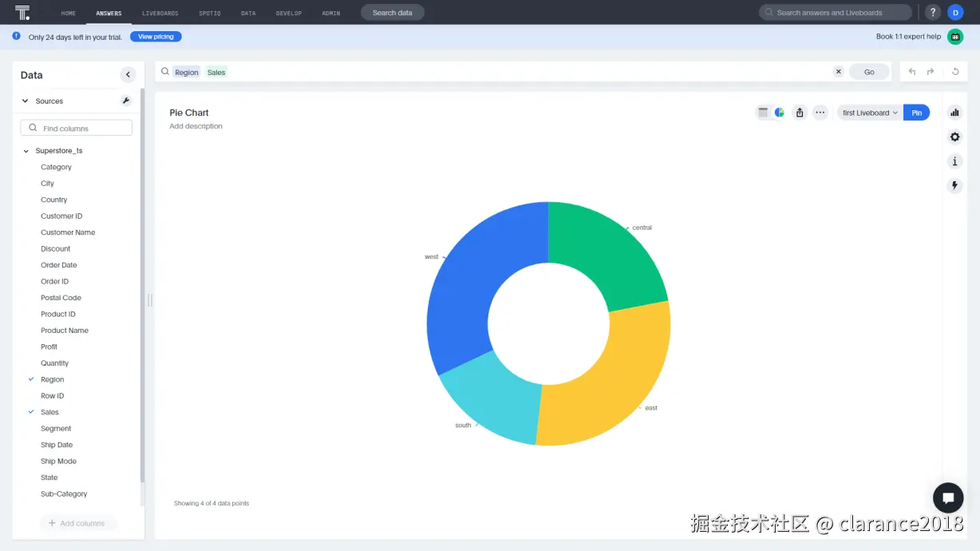This screenshot has width=980, height=551.
Task: Uncheck the Region column in the sidebar
Action: 32,379
